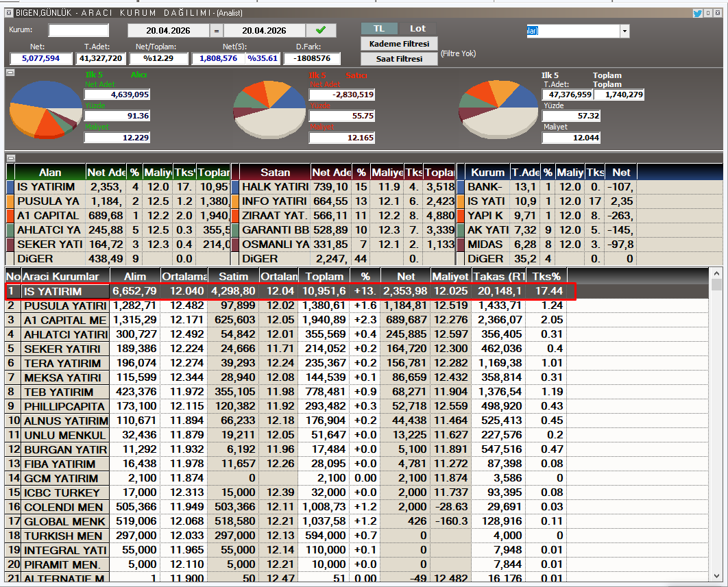Sort by Tks% column header
Viewport: 728px width, 587px height.
point(546,277)
